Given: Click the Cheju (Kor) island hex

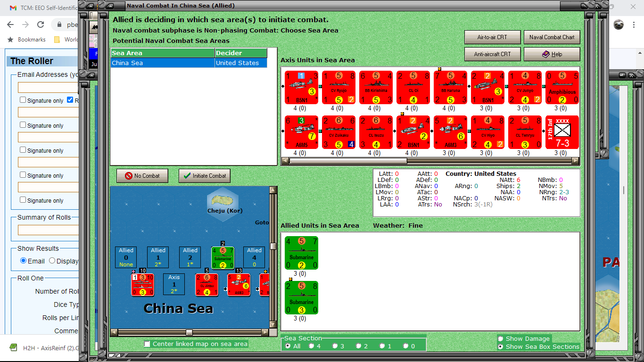Looking at the screenshot, I should [223, 205].
